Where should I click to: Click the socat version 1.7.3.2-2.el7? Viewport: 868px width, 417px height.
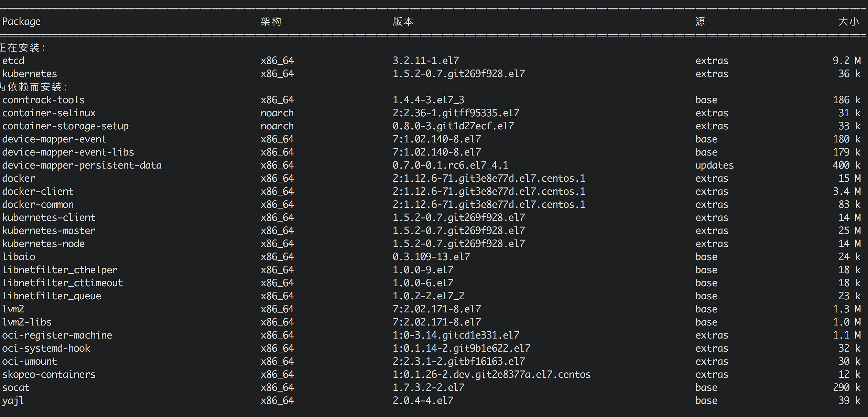[428, 387]
